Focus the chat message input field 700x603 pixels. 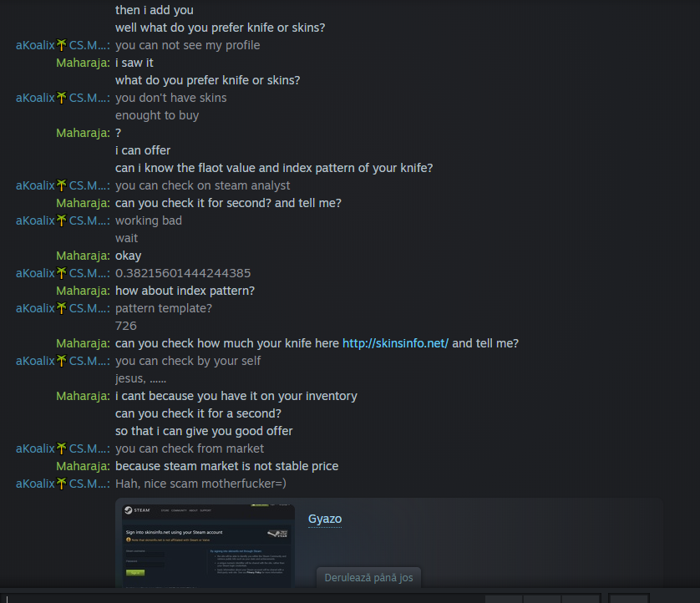241,599
